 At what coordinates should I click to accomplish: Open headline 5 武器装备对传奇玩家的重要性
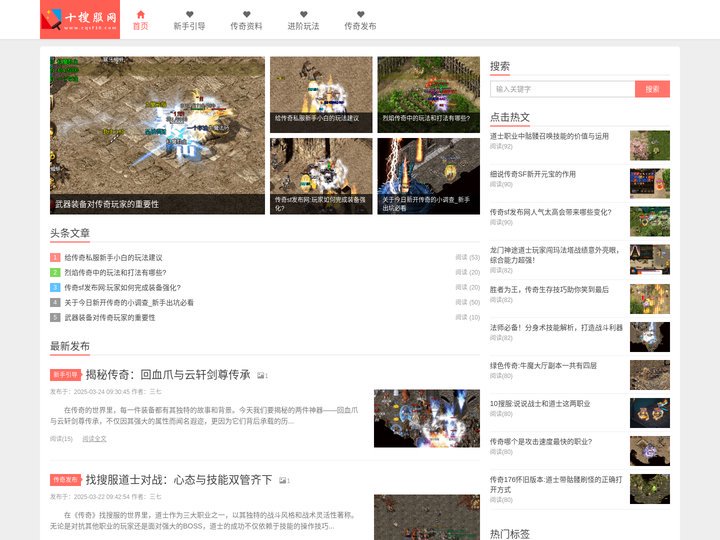click(110, 318)
